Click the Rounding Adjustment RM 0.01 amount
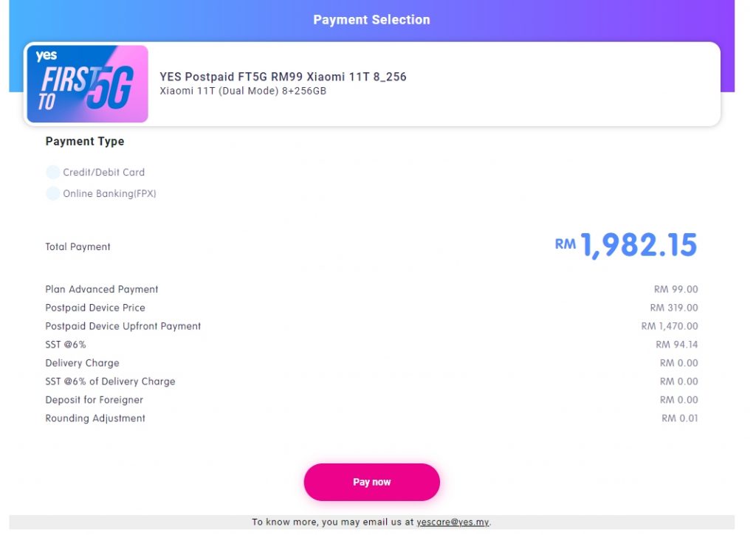 coord(679,418)
